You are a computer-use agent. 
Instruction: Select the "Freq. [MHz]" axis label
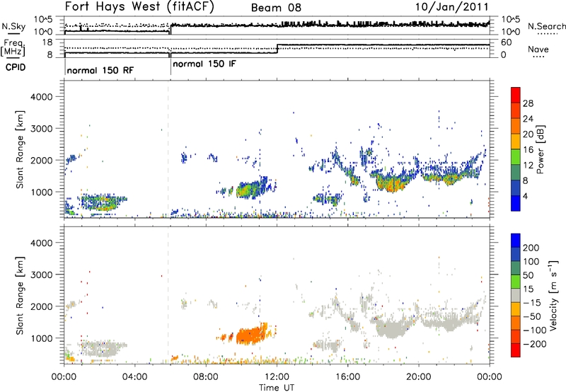[13, 47]
